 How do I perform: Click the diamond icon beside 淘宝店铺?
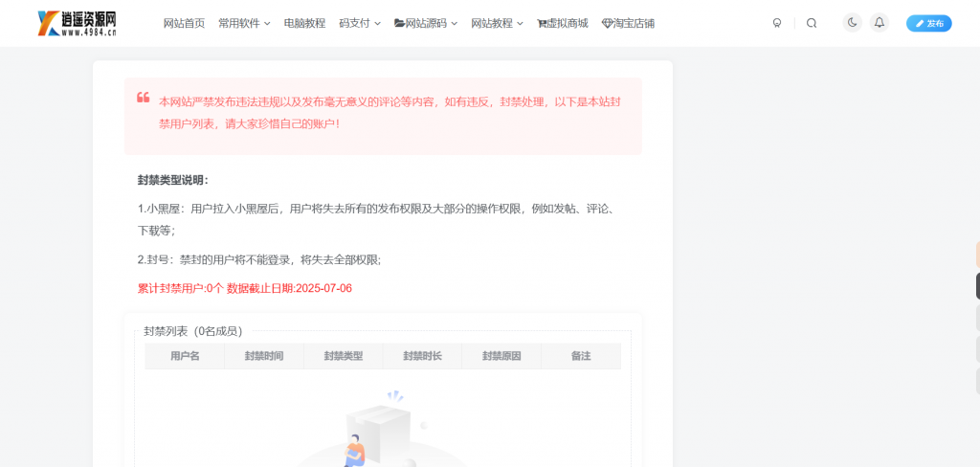tap(607, 24)
